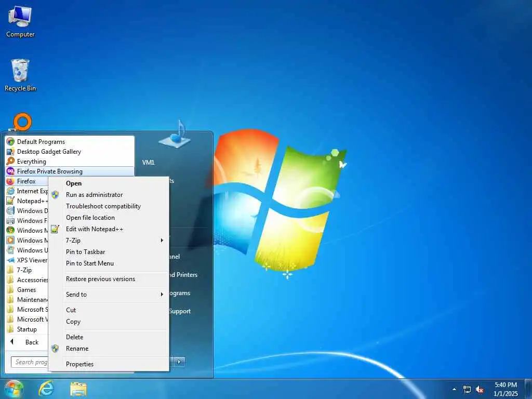The image size is (532, 399).
Task: Choose Rename from context menu
Action: (109, 349)
